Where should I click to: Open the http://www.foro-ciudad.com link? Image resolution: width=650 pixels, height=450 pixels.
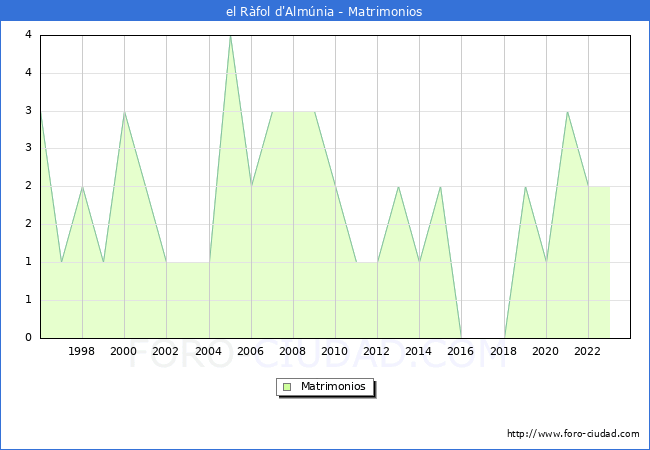click(x=573, y=434)
